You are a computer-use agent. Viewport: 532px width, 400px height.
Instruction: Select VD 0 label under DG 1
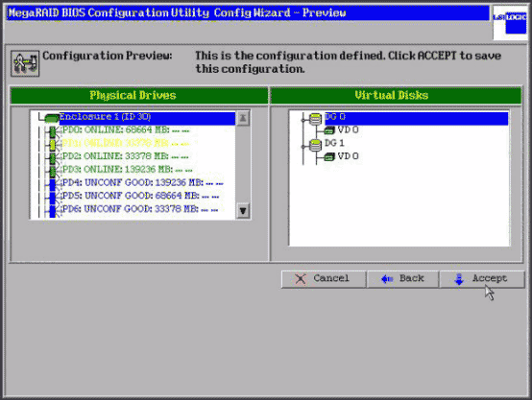pyautogui.click(x=349, y=156)
